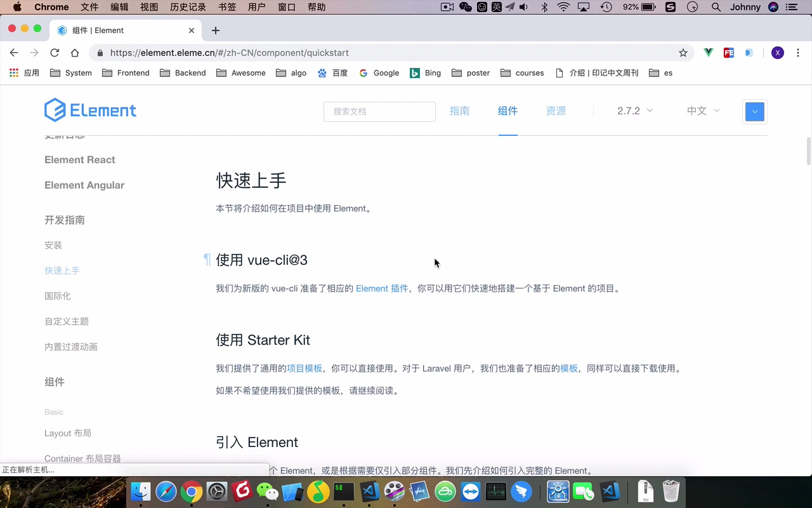Open TeamViewer from the dock
Screen dimensions: 812x508
point(471,491)
